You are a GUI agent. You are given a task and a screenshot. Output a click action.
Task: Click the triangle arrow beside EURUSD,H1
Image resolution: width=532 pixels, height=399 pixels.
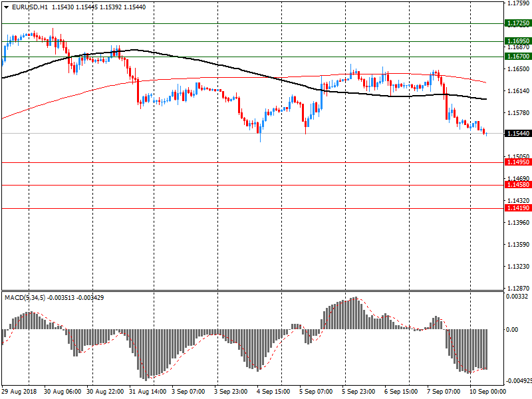coord(6,7)
